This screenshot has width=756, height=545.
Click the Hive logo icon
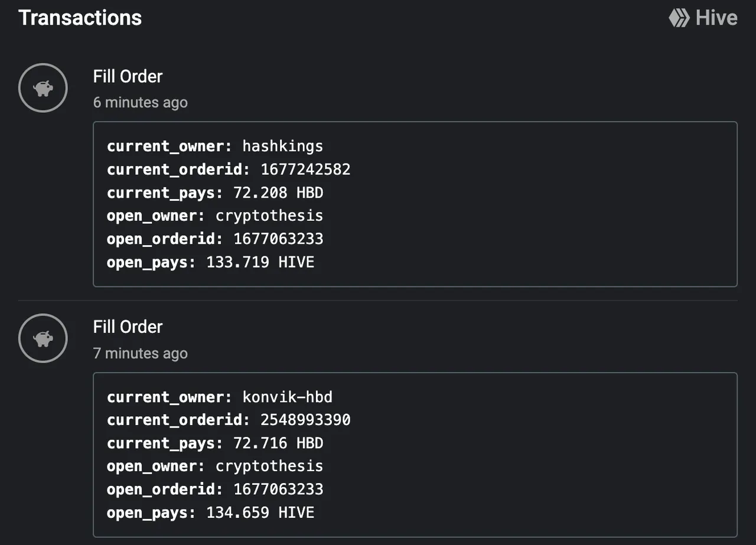pos(679,18)
